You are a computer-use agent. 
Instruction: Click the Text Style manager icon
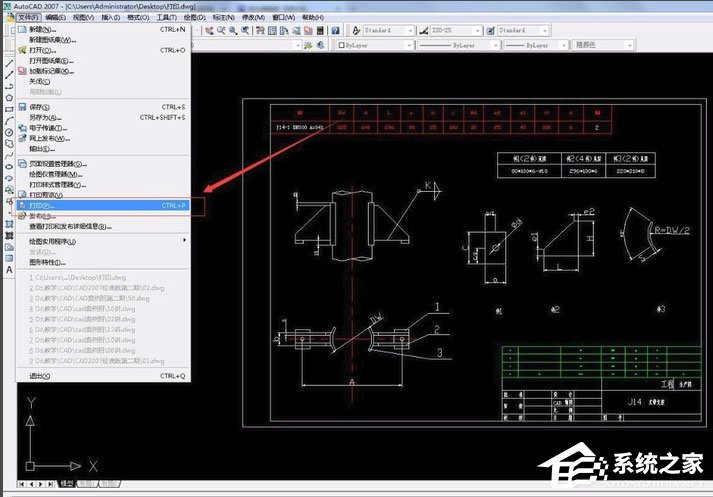(356, 30)
